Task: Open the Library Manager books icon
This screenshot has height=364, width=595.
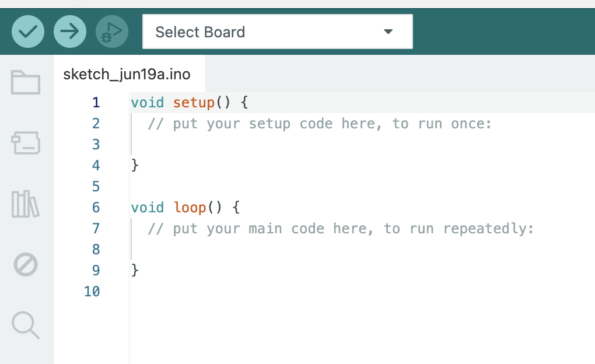Action: point(26,204)
